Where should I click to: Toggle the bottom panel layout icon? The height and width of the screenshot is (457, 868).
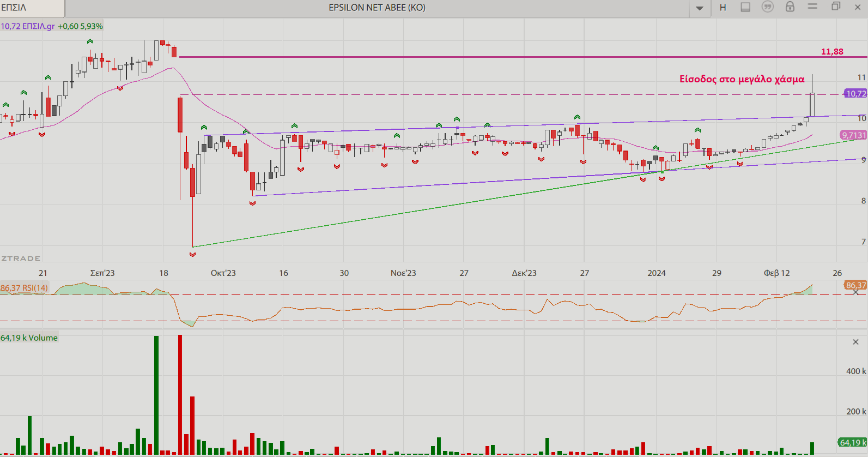pos(745,7)
